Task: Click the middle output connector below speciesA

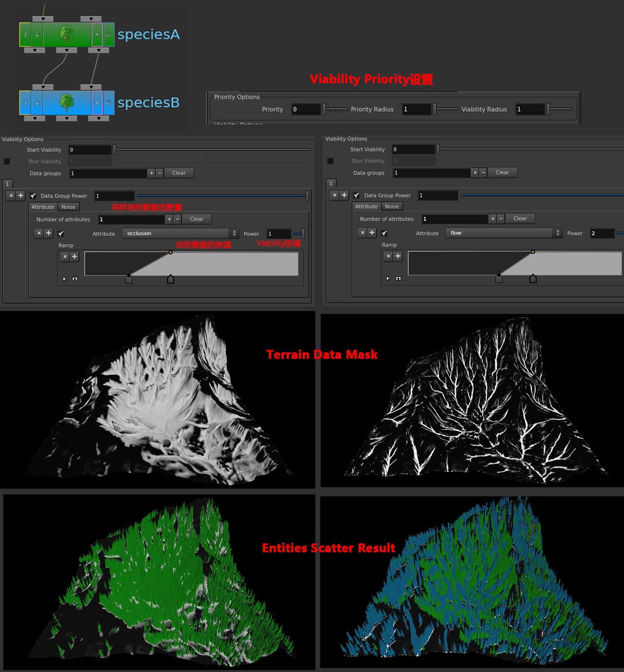Action: (x=67, y=50)
